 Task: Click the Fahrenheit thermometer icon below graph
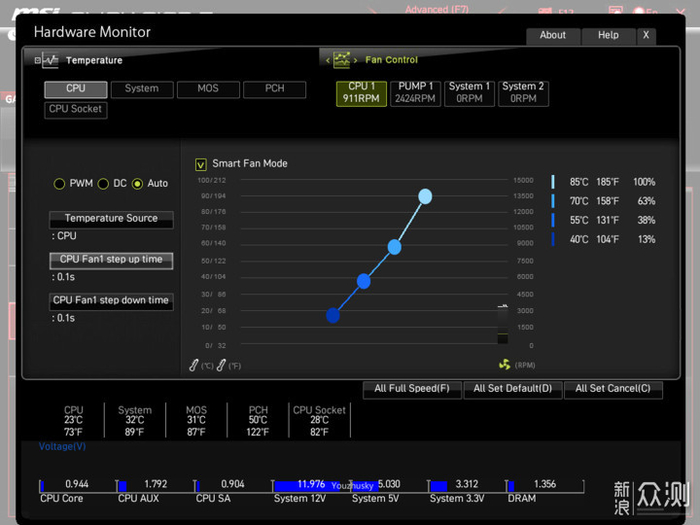(x=222, y=365)
